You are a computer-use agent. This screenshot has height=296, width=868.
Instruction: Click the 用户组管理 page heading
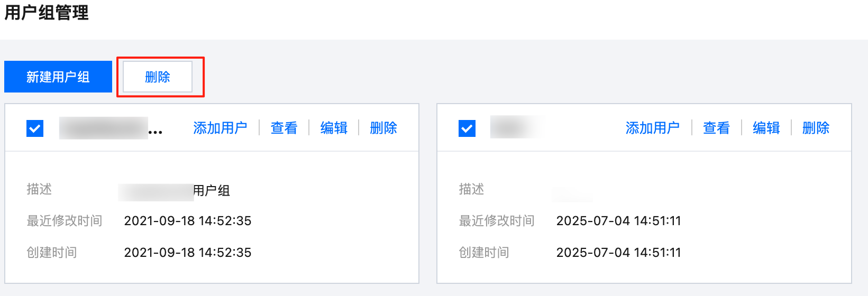[x=47, y=12]
